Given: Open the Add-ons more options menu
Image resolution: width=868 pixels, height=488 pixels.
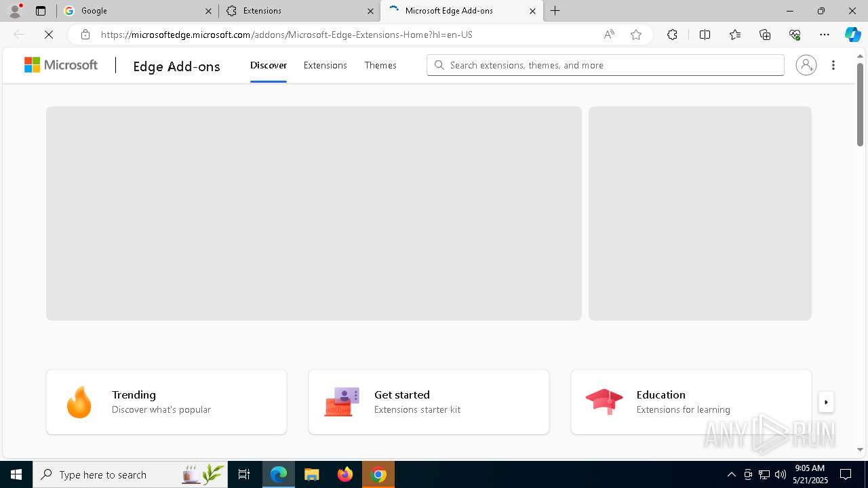Looking at the screenshot, I should pyautogui.click(x=833, y=65).
